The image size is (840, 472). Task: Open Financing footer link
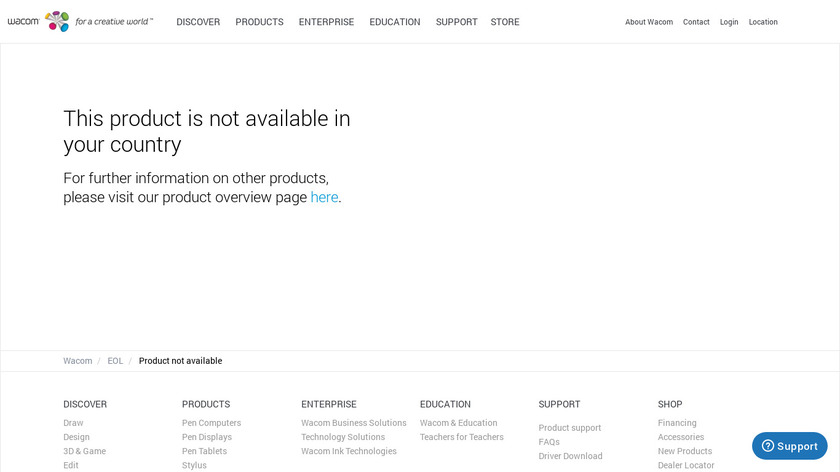click(677, 423)
